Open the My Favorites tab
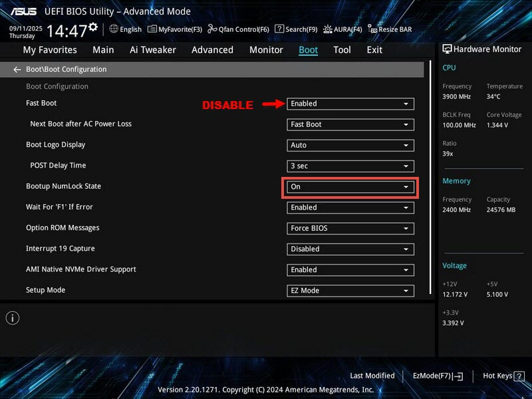The width and height of the screenshot is (532, 399). pos(50,50)
